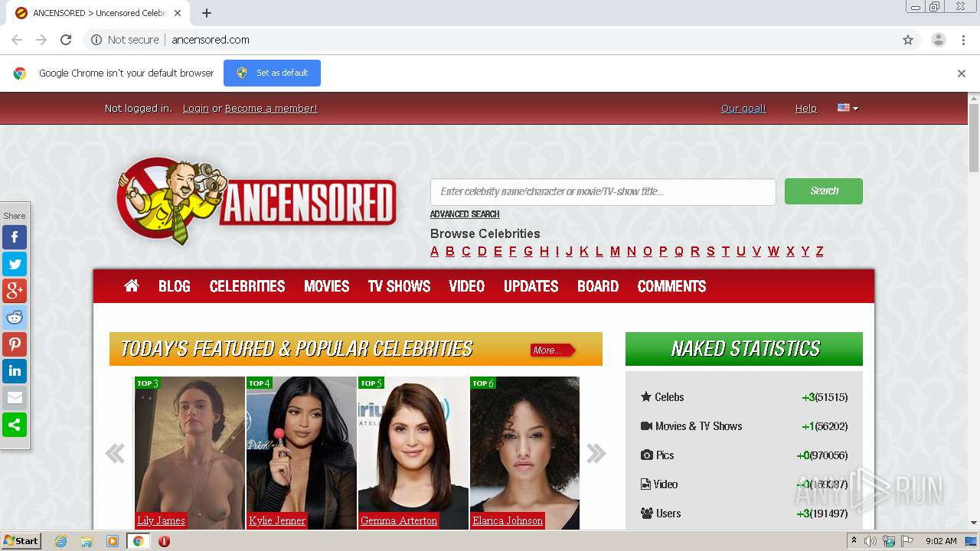
Task: Reload the browser page
Action: (x=66, y=40)
